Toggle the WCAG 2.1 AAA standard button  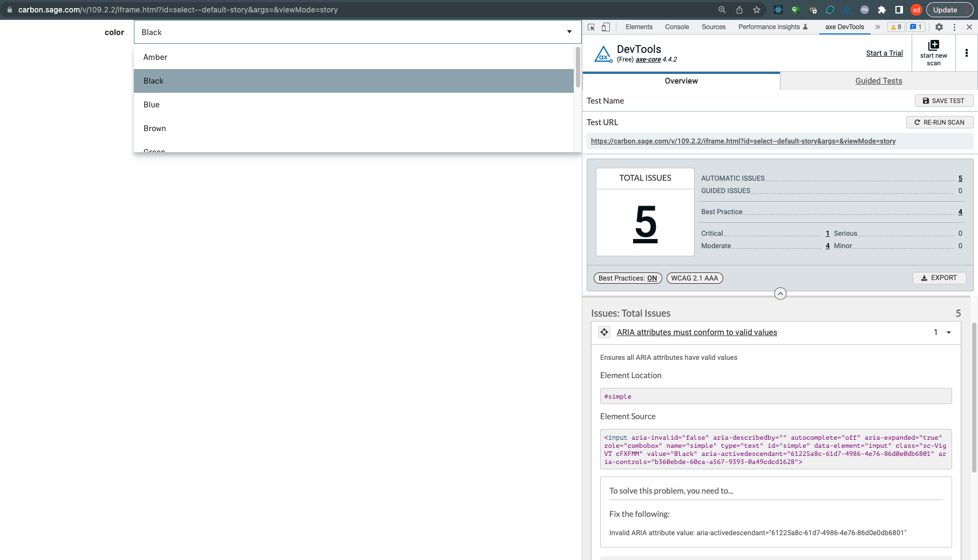click(x=695, y=278)
